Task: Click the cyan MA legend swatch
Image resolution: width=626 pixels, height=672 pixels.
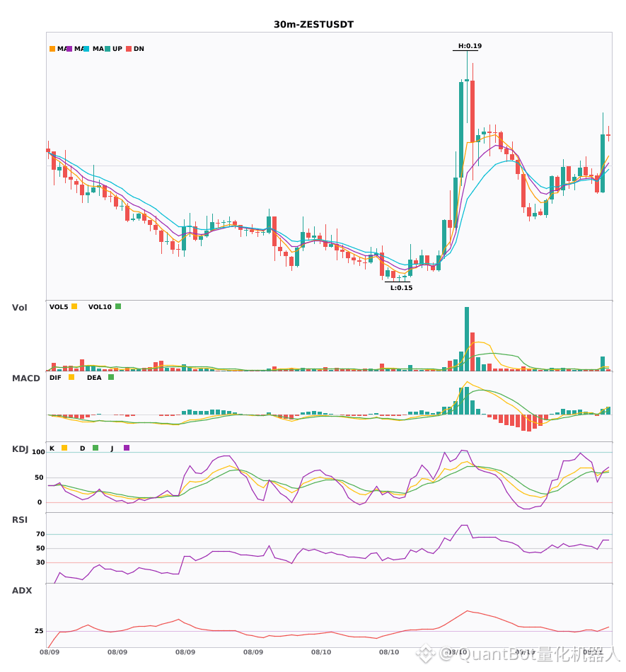Action: tap(86, 49)
